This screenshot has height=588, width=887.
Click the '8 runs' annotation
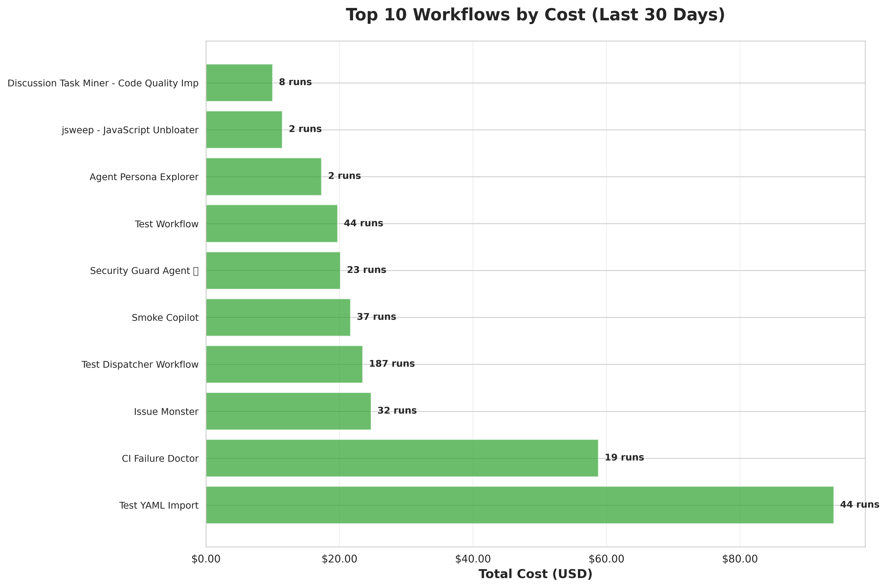(295, 82)
